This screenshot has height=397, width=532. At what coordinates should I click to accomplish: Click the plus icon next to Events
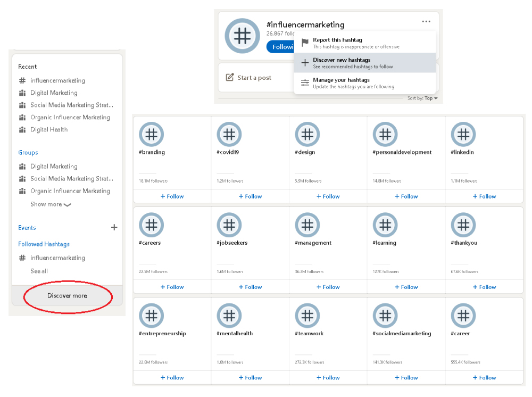(x=114, y=227)
